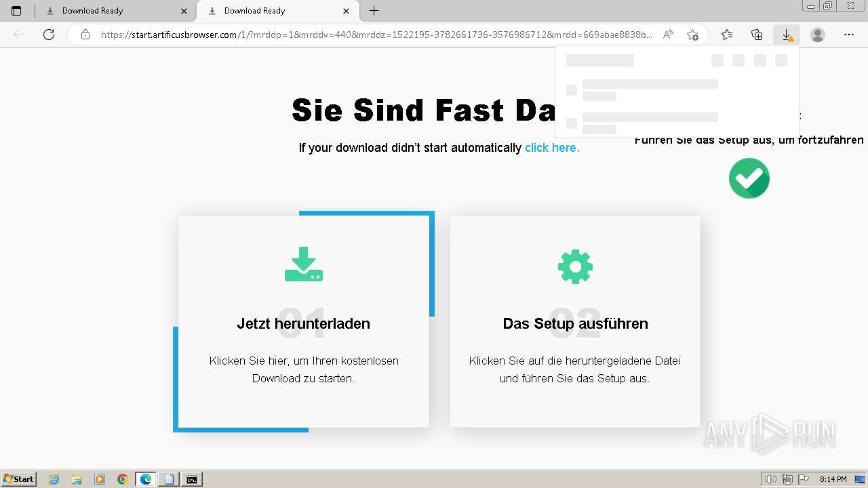Open File Explorer from taskbar
Screen dimensions: 868x488
pyautogui.click(x=77, y=479)
